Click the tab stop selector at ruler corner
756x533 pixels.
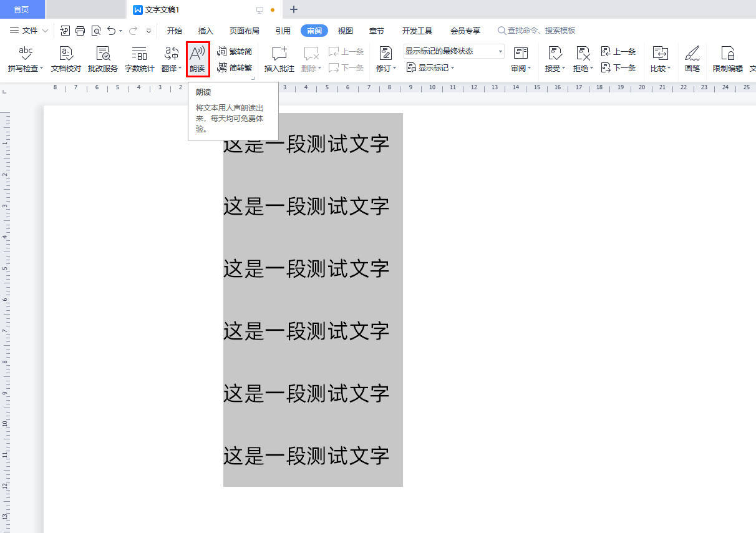click(6, 92)
